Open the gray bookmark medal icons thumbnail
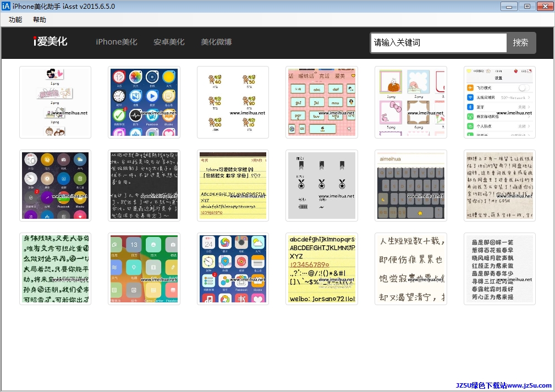The width and height of the screenshot is (555, 392). coord(322,186)
